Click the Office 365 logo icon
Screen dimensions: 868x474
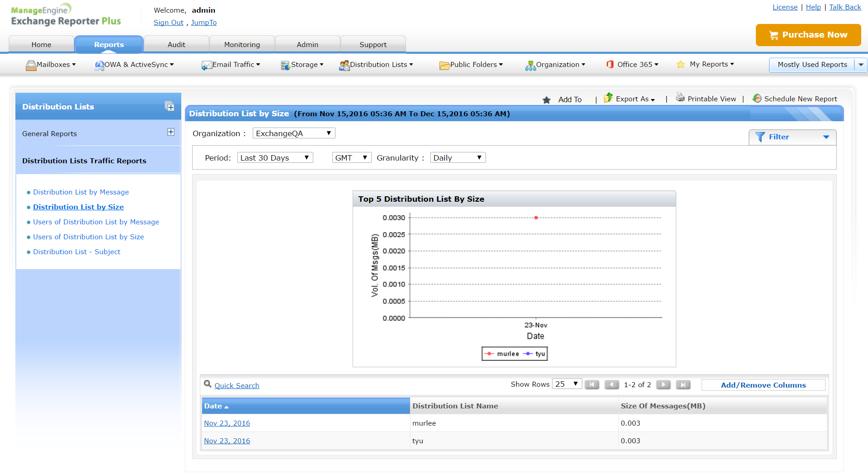point(610,65)
